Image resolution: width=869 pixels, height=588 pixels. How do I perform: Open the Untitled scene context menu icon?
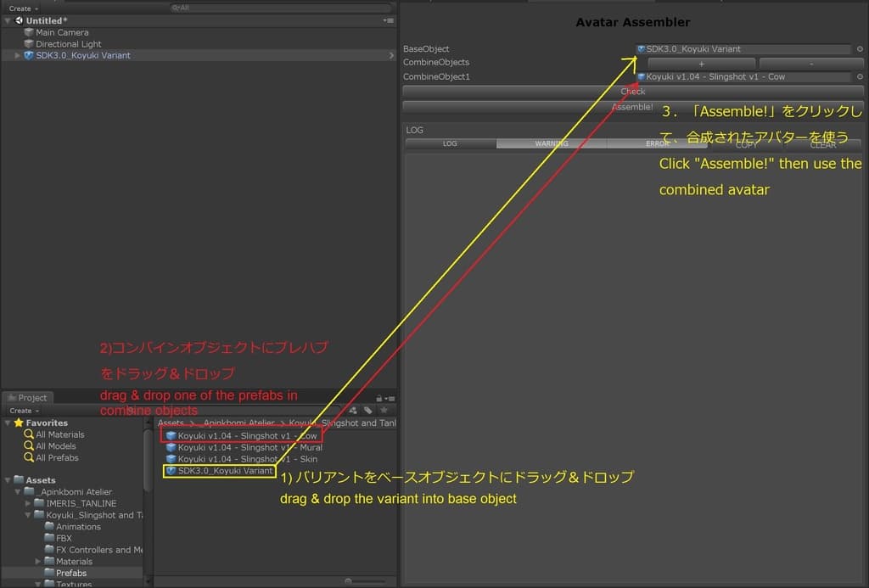[x=388, y=20]
